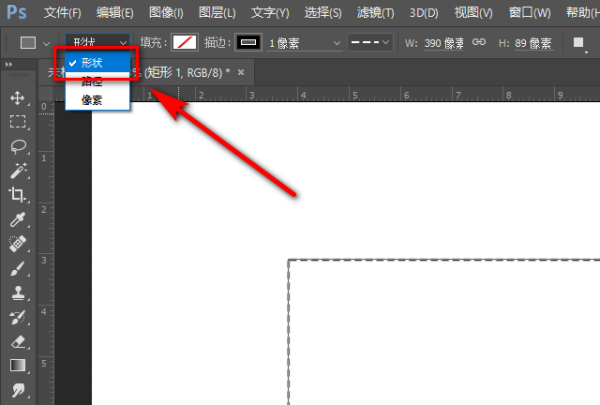Image resolution: width=600 pixels, height=405 pixels.
Task: Open the 视图(V) menu
Action: pos(473,13)
